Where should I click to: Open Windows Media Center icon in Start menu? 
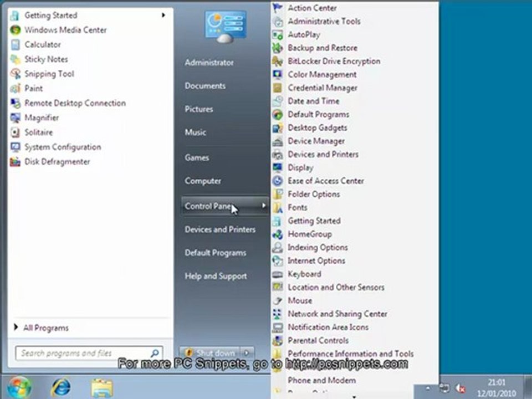(16, 30)
